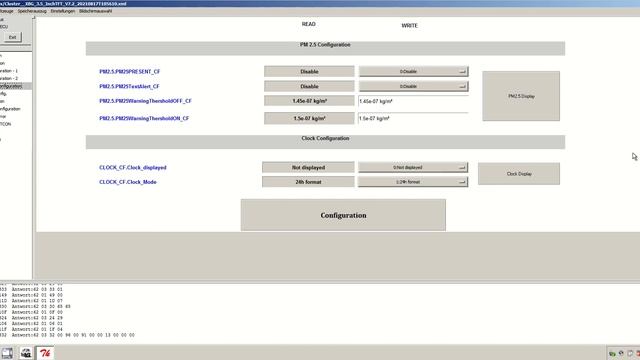Select the sidebar item ending in 'TCON'
The image size is (640, 360).
tap(5, 124)
